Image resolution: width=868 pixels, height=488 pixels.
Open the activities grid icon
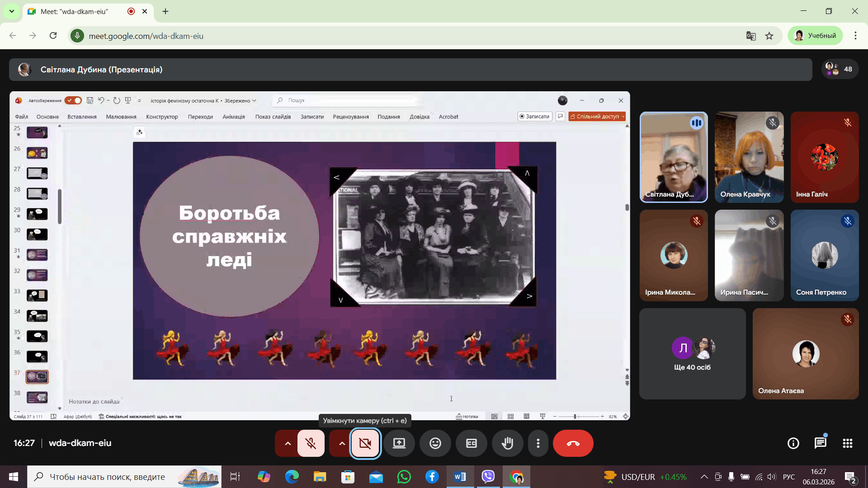pyautogui.click(x=847, y=443)
